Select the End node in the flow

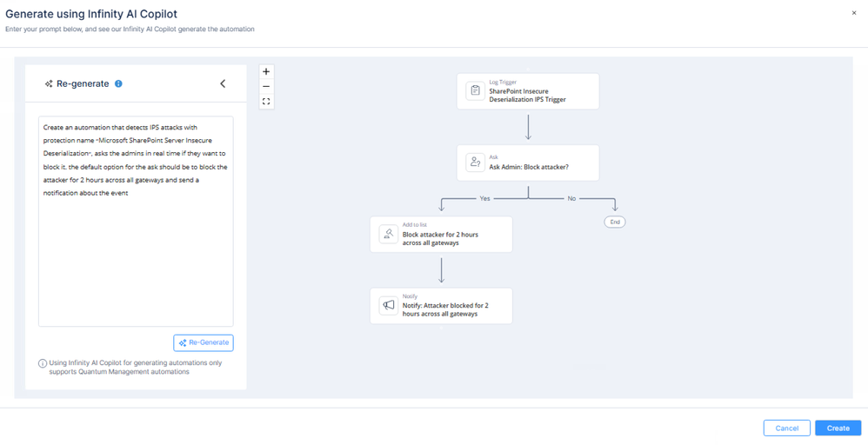pos(615,222)
